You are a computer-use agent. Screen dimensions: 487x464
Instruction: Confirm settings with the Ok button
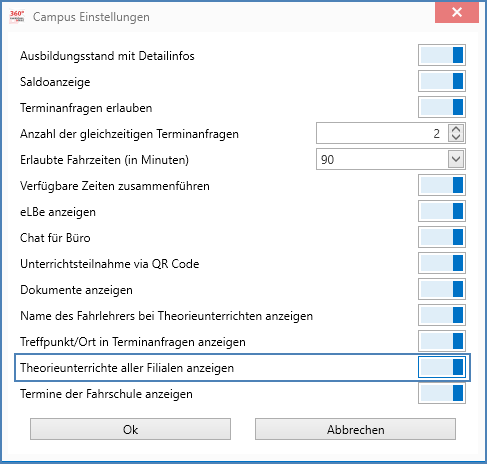[130, 429]
